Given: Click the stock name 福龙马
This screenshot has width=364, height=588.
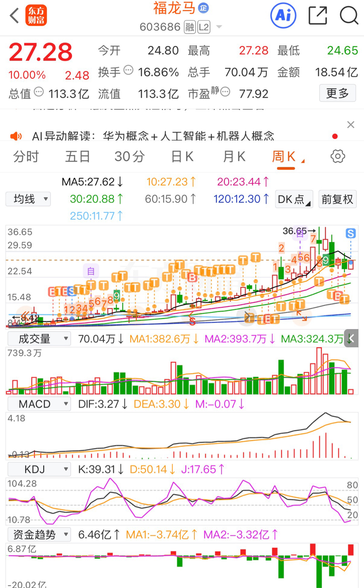Looking at the screenshot, I should [x=174, y=8].
